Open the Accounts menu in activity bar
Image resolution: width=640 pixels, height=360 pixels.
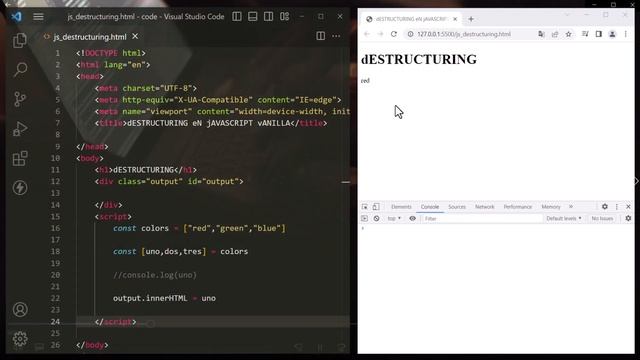20,309
